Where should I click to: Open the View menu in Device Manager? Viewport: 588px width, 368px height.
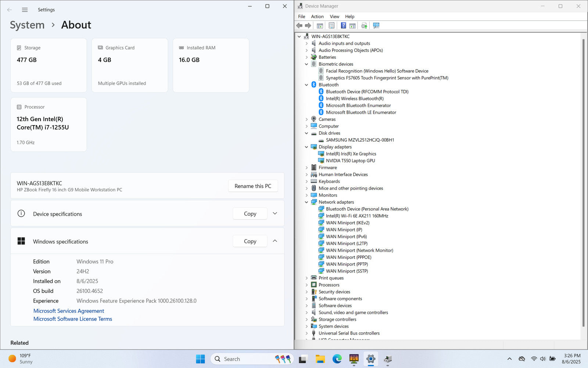(x=334, y=17)
